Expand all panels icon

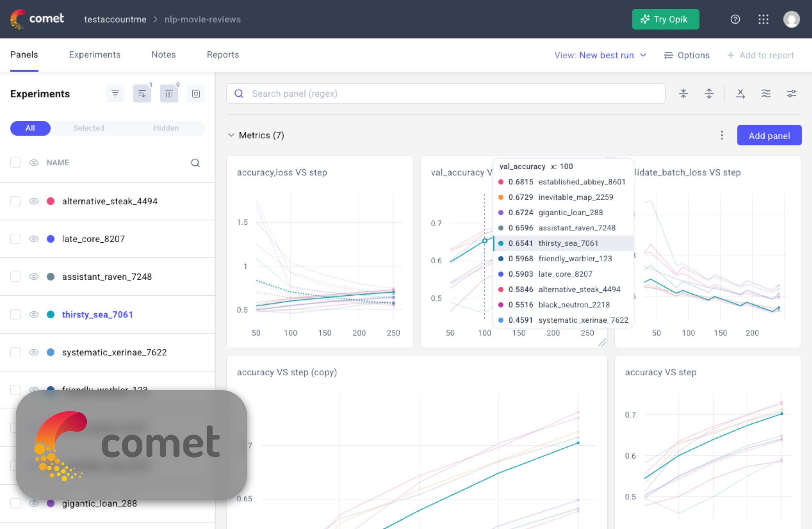tap(708, 94)
